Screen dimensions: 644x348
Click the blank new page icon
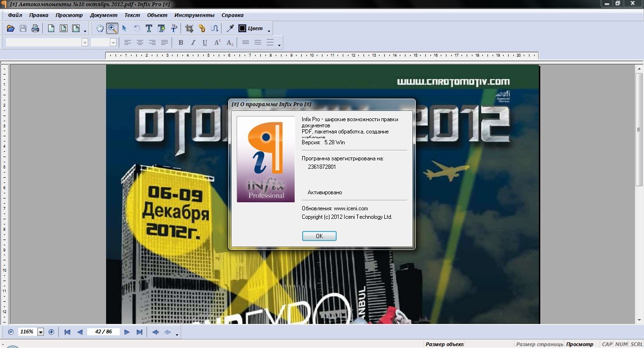[51, 29]
